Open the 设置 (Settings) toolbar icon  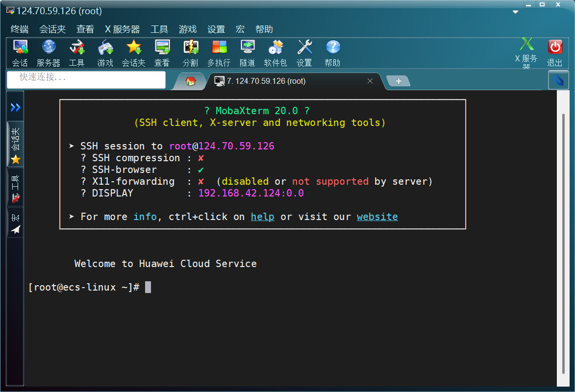click(304, 53)
